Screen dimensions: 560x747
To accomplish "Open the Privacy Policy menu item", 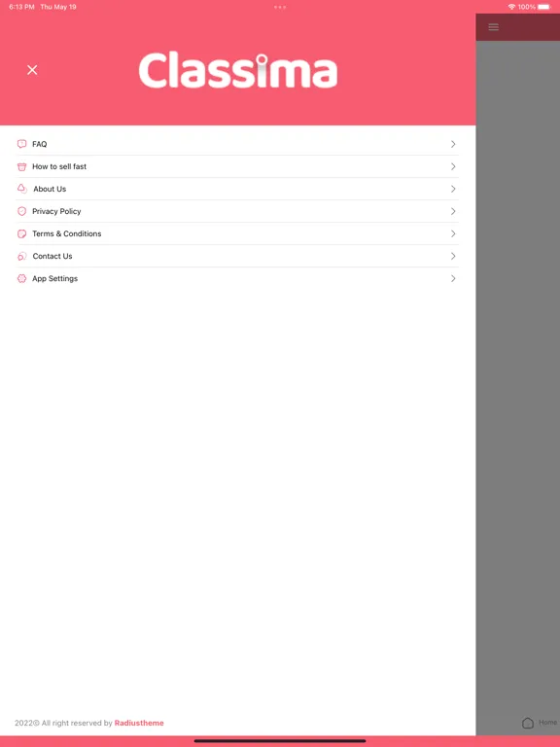I will [237, 211].
